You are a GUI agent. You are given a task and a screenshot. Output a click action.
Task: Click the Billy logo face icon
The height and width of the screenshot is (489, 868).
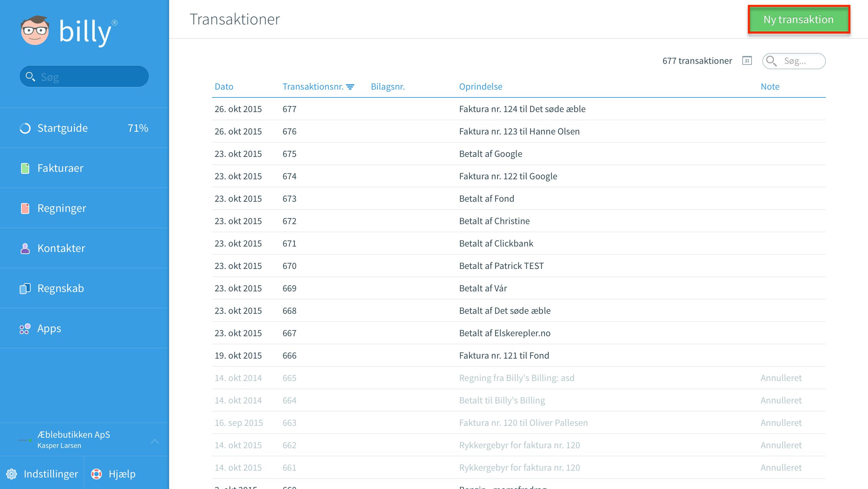pyautogui.click(x=35, y=31)
